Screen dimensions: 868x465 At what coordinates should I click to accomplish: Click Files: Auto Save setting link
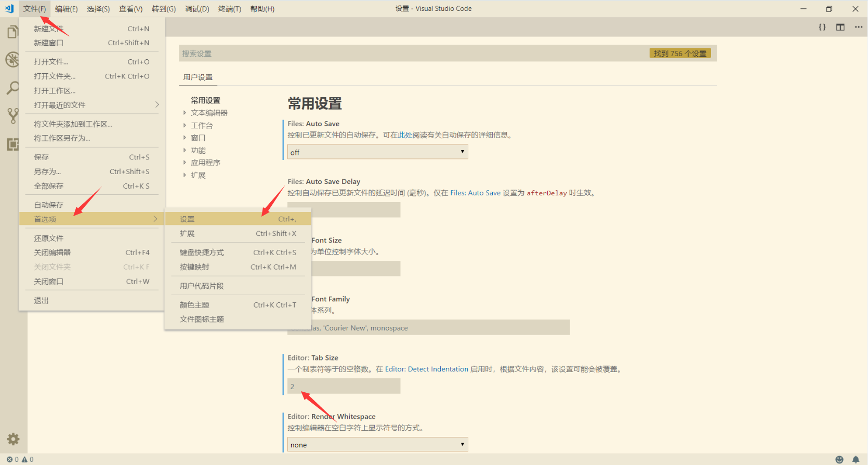[476, 193]
